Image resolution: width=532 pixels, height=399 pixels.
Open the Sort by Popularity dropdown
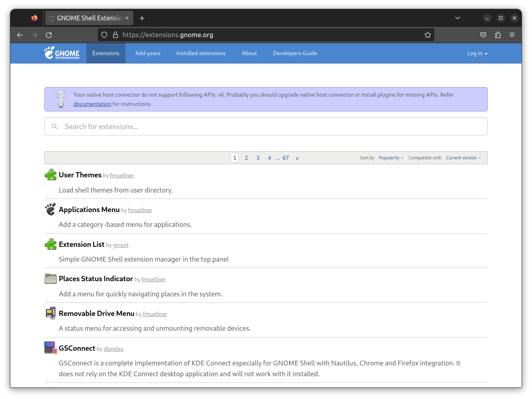[x=391, y=158]
